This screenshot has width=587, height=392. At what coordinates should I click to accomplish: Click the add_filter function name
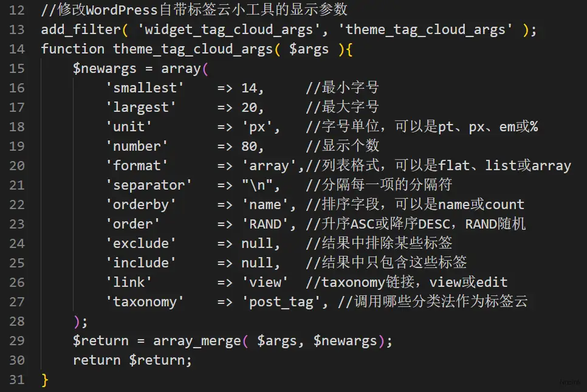[x=81, y=30]
